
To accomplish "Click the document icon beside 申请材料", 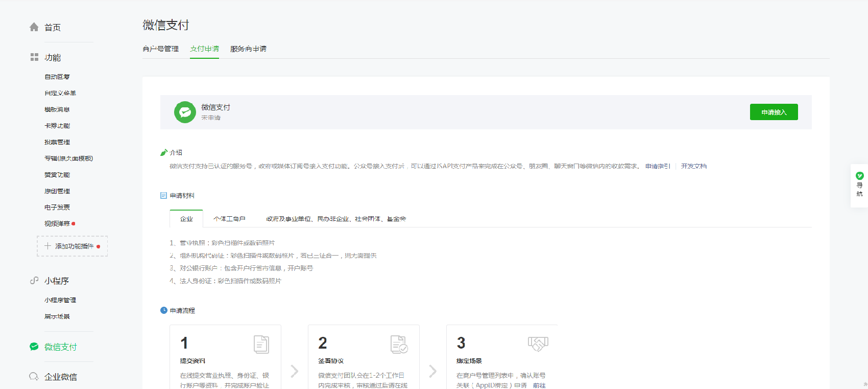I will (164, 195).
